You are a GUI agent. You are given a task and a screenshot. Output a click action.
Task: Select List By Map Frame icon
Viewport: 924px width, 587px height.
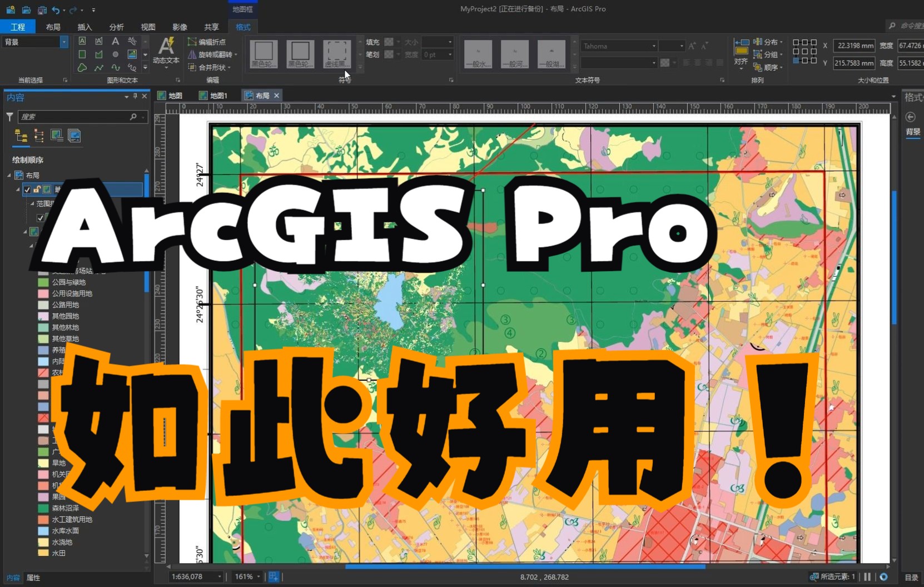(57, 136)
